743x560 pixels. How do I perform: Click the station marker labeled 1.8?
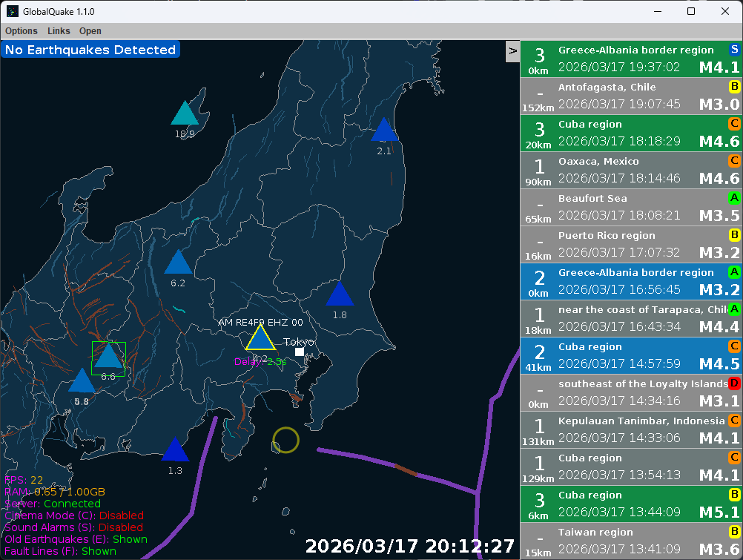[340, 296]
